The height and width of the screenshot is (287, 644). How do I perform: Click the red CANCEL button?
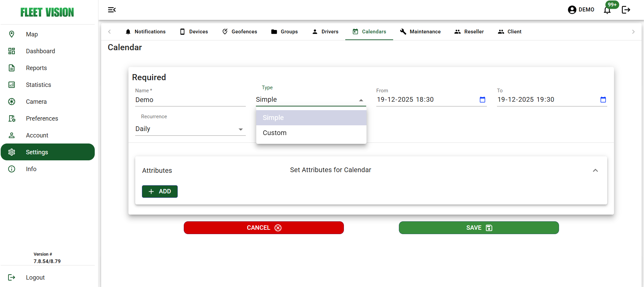click(264, 228)
